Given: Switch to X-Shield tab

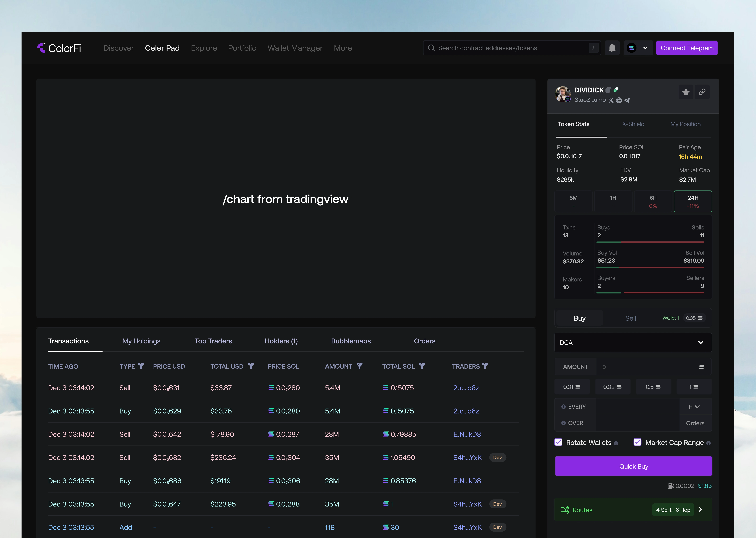Looking at the screenshot, I should [x=633, y=124].
